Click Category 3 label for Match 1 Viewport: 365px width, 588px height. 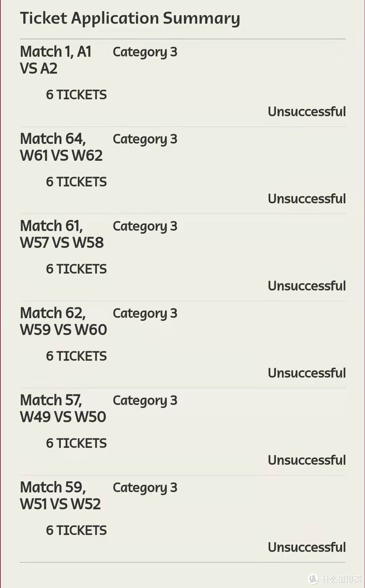pyautogui.click(x=145, y=52)
